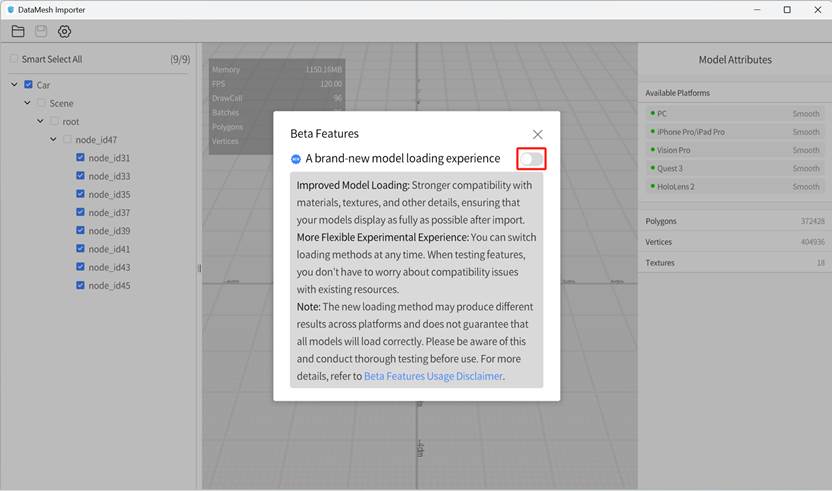Select the node_id39 tree item
The width and height of the screenshot is (832, 491).
coord(109,231)
